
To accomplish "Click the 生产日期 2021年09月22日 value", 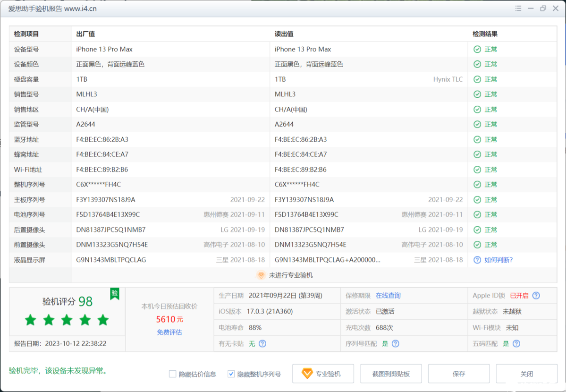I will coord(286,296).
